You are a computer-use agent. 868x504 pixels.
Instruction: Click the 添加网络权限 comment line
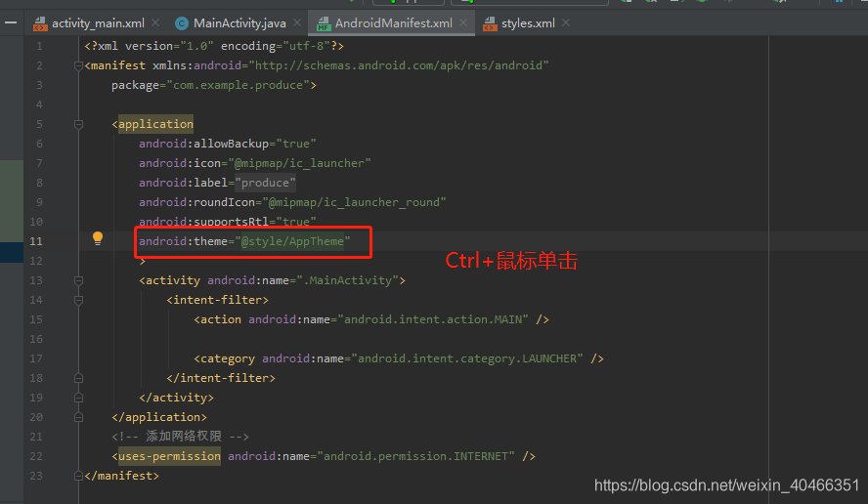coord(181,437)
